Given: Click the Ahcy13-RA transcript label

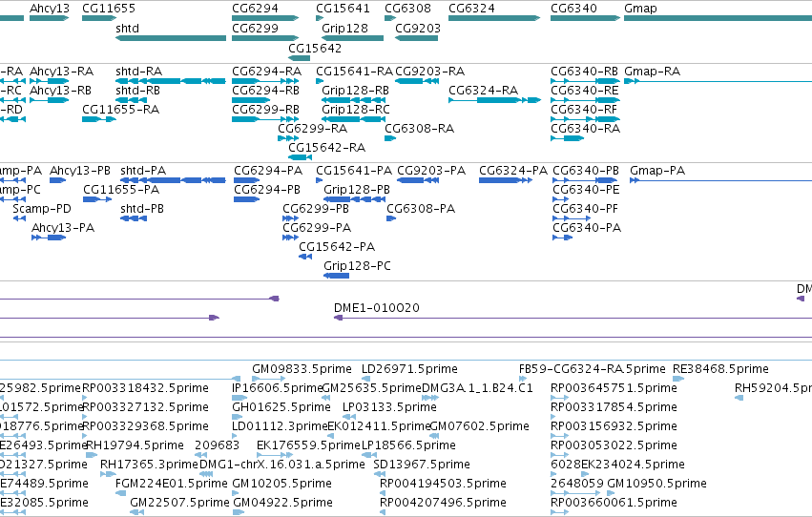Looking at the screenshot, I should tap(62, 71).
